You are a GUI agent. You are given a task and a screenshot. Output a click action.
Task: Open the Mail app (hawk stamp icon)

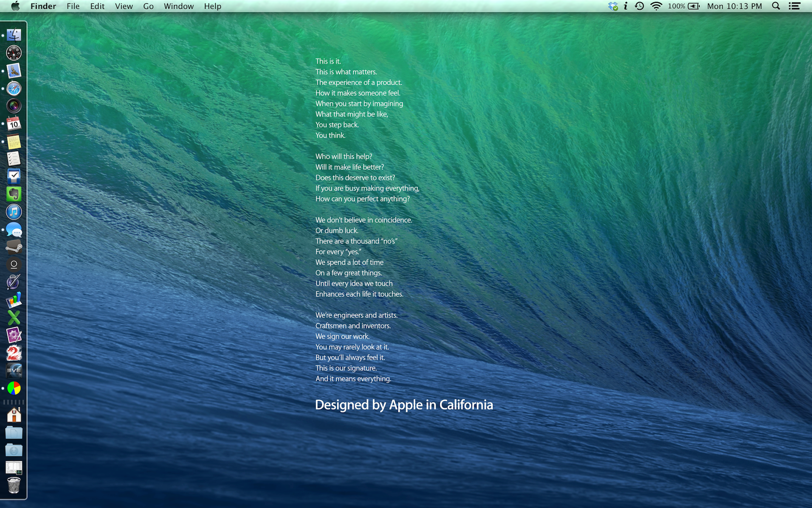[14, 71]
